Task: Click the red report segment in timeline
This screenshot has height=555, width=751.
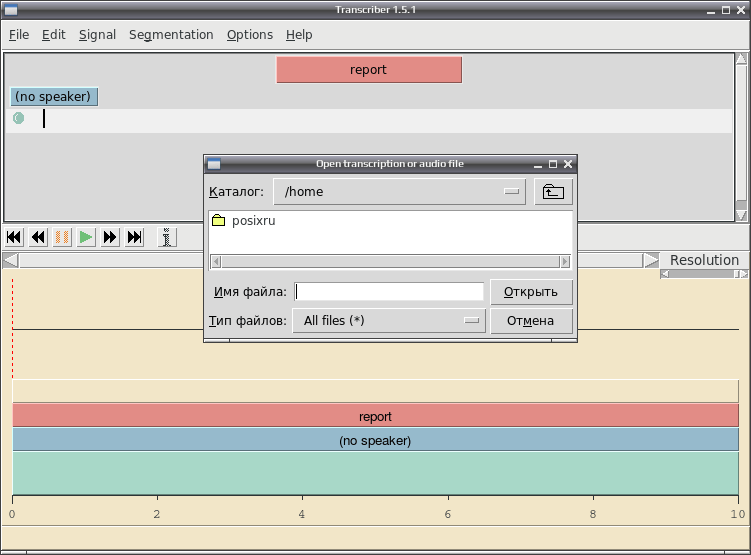Action: click(376, 415)
